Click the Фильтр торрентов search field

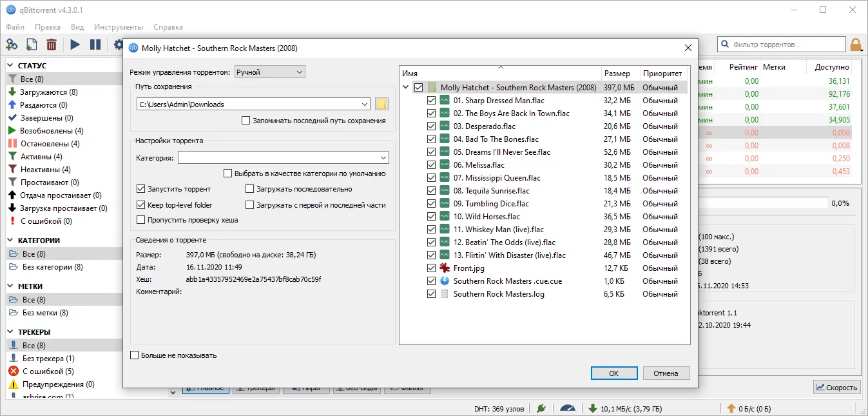[x=781, y=45]
